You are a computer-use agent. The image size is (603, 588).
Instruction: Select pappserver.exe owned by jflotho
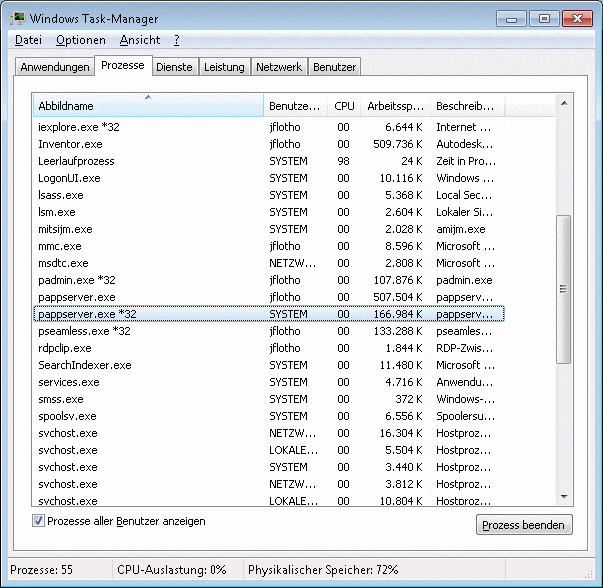(x=269, y=297)
